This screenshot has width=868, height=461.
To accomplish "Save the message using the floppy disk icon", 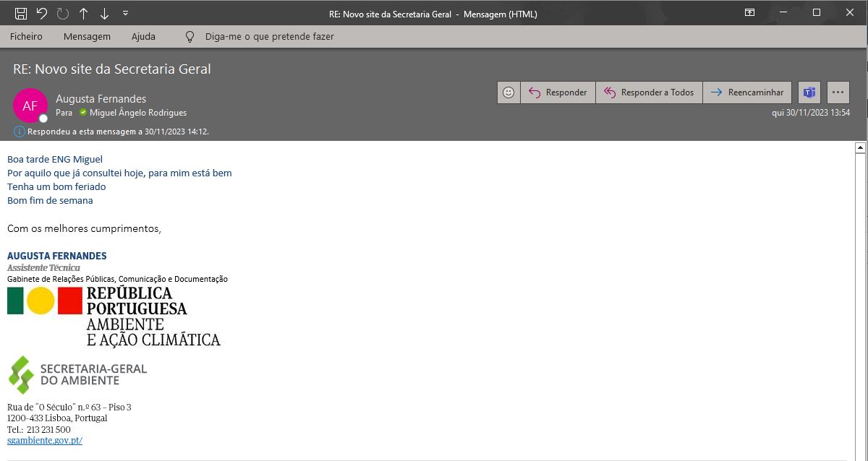I will pyautogui.click(x=21, y=13).
